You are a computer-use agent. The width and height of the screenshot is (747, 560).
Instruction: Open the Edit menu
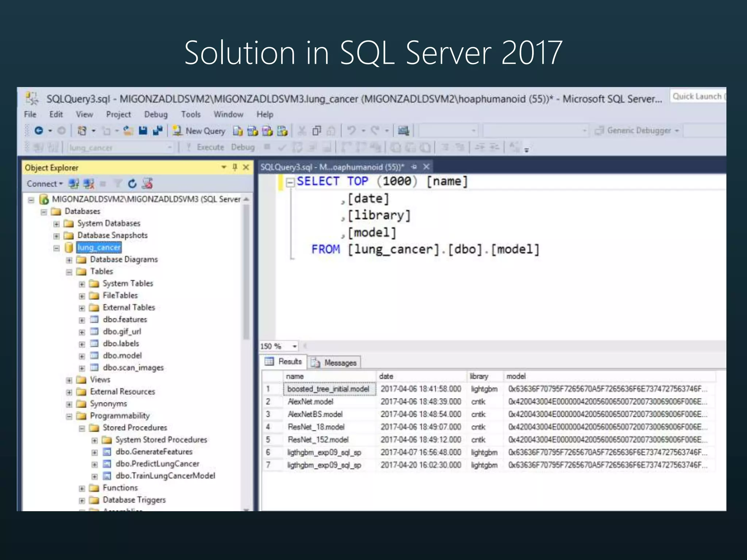(56, 114)
